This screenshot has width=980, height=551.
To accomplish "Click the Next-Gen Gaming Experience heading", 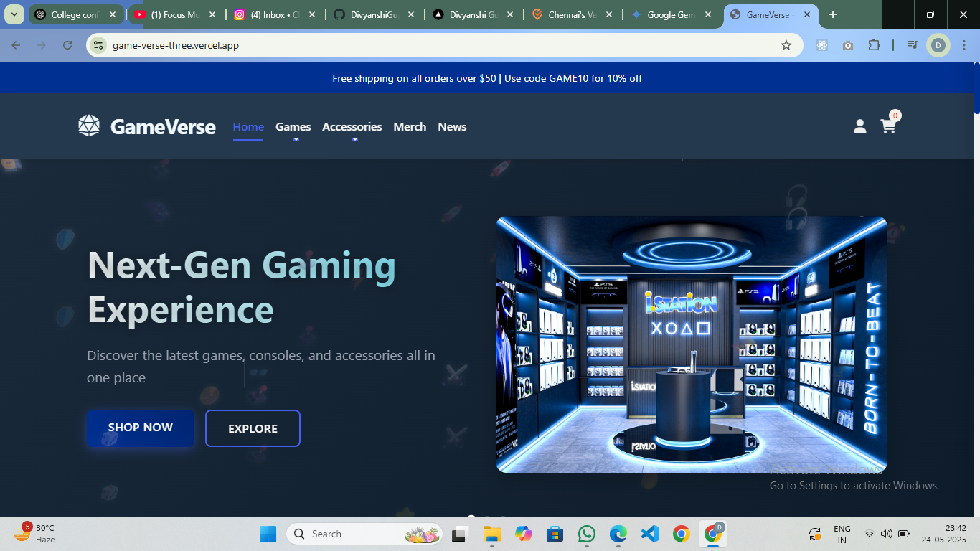I will (x=242, y=287).
